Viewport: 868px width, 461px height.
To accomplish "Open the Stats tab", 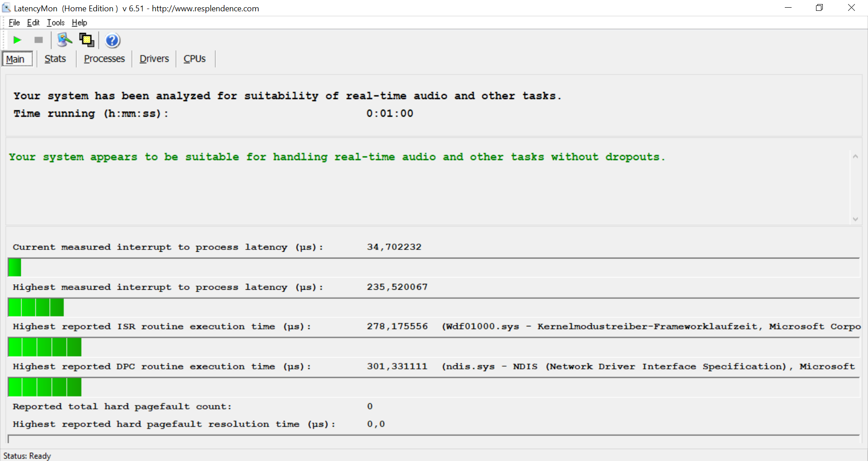I will pyautogui.click(x=55, y=59).
